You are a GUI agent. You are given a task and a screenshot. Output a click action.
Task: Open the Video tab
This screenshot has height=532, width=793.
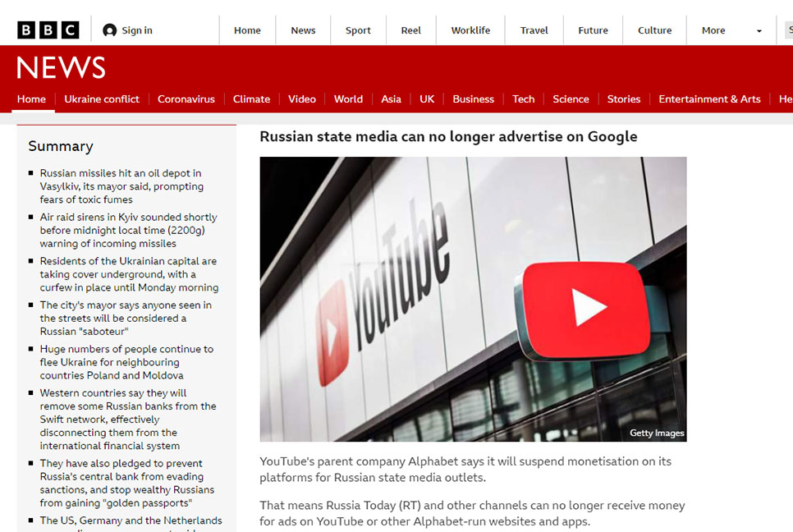(302, 99)
